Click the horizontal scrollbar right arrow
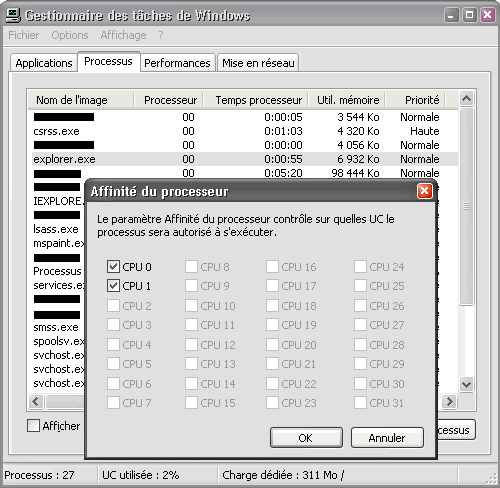This screenshot has width=500, height=488. 449,402
